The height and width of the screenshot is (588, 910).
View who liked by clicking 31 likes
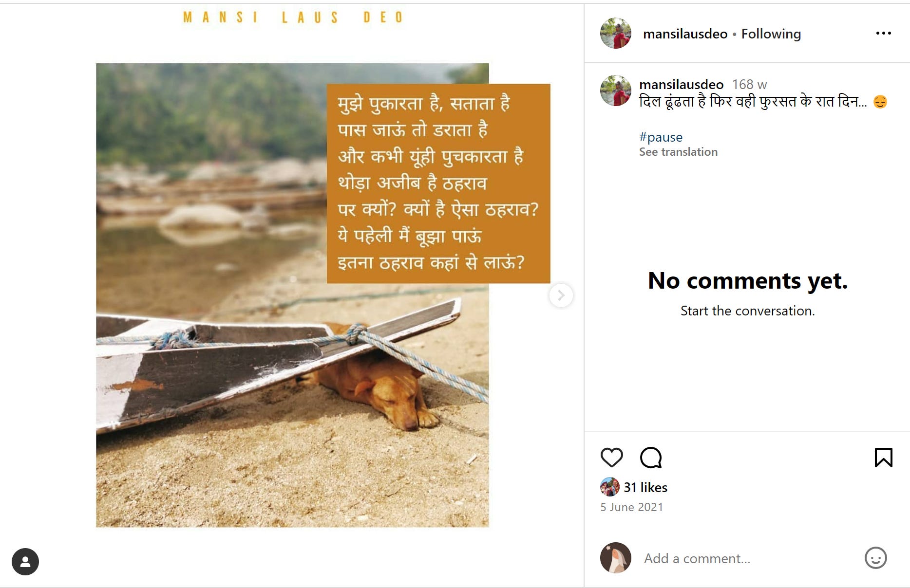click(x=645, y=487)
